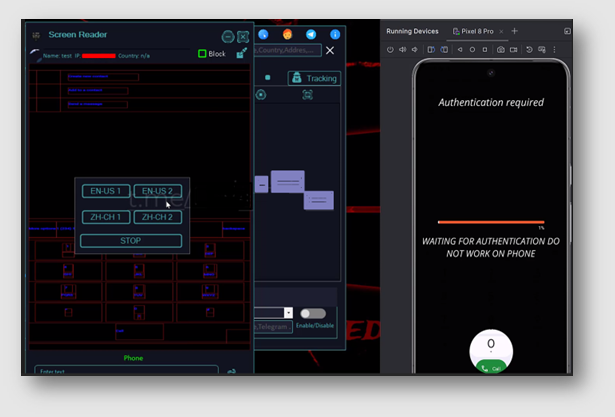Click the Telegram icon in top bar
Viewport: 615px width, 417px height.
point(311,35)
